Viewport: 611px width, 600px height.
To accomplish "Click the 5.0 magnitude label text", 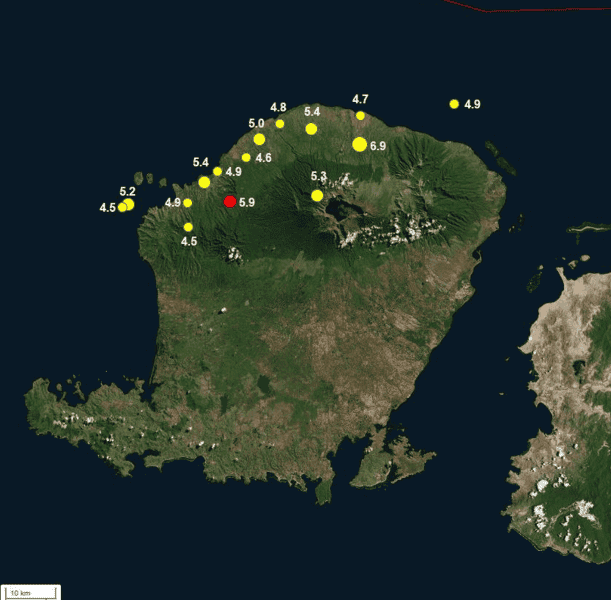I will [x=256, y=124].
